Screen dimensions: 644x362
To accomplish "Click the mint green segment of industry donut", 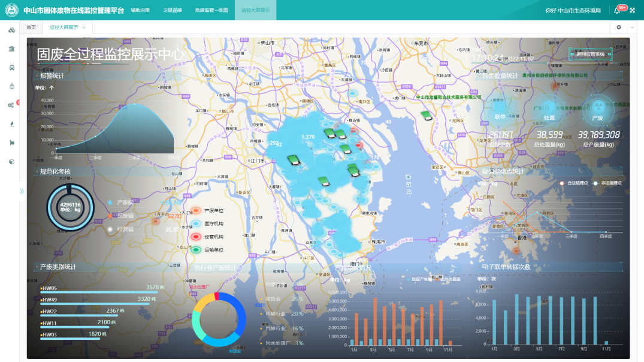I will point(198,325).
